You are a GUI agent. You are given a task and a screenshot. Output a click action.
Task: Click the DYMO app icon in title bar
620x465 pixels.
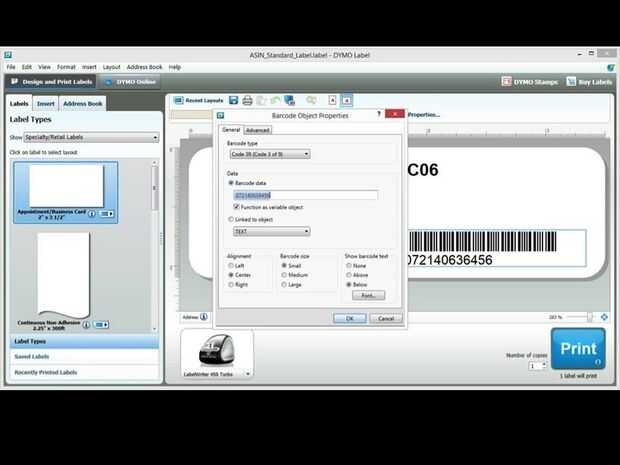[x=8, y=55]
